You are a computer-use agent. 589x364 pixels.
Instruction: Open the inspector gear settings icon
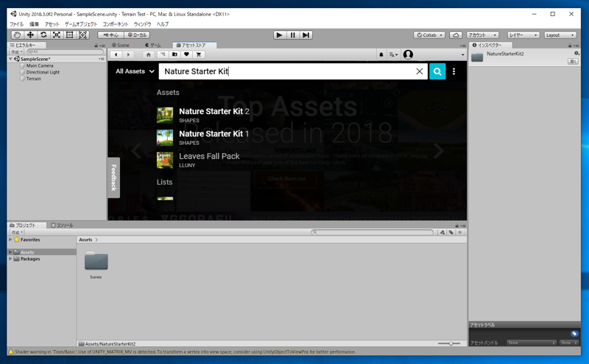pos(576,53)
